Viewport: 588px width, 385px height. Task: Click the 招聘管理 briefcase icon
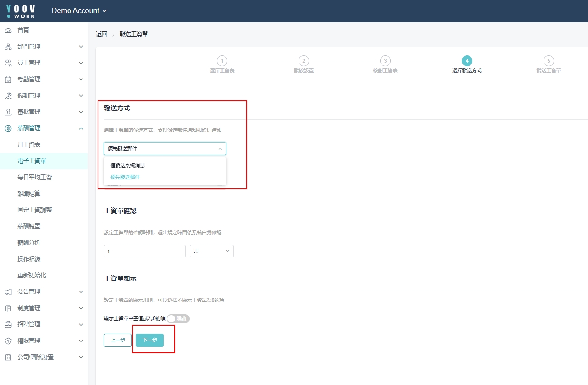8,325
